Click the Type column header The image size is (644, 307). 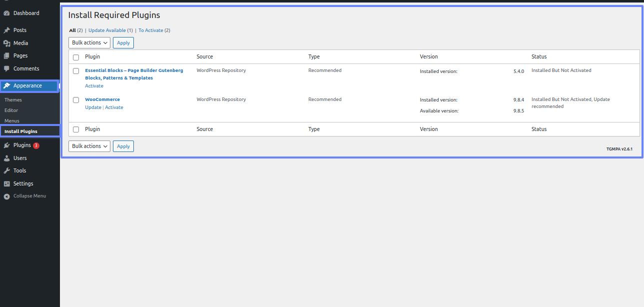click(314, 57)
